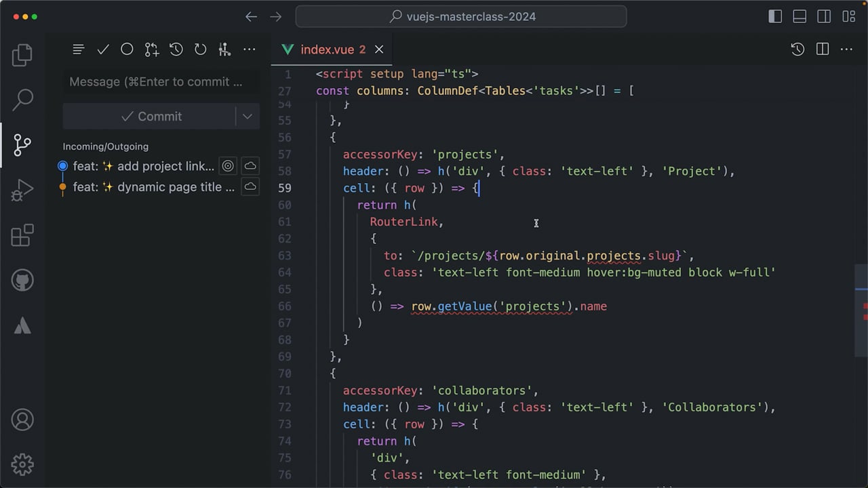The height and width of the screenshot is (488, 868).
Task: Open Run and Debug view
Action: pos(22,190)
